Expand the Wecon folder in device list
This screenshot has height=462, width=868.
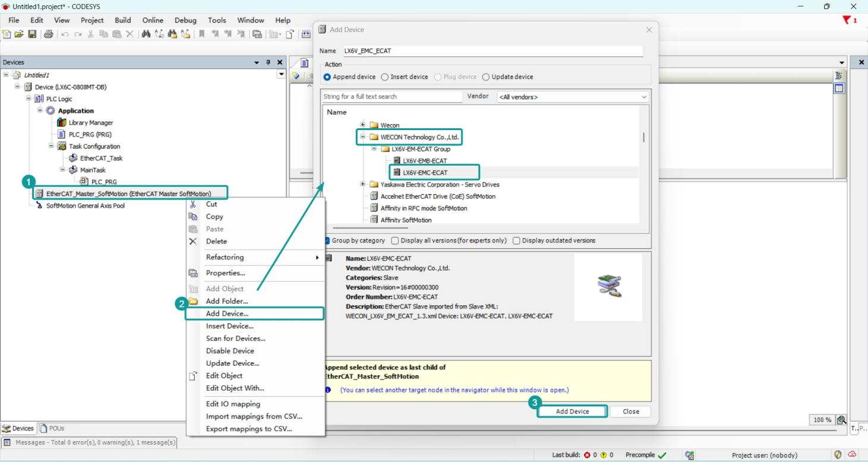coord(363,125)
